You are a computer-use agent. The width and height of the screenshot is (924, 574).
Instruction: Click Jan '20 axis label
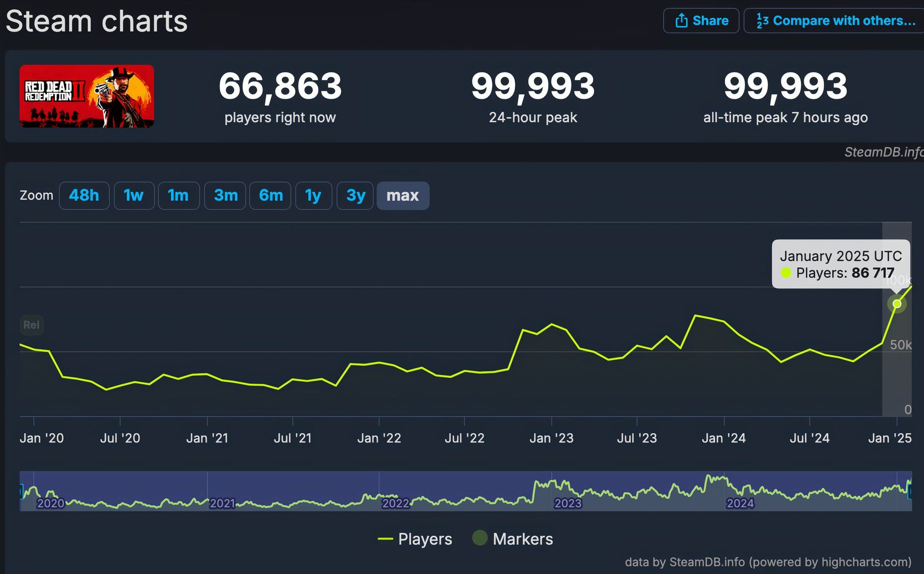coord(42,438)
